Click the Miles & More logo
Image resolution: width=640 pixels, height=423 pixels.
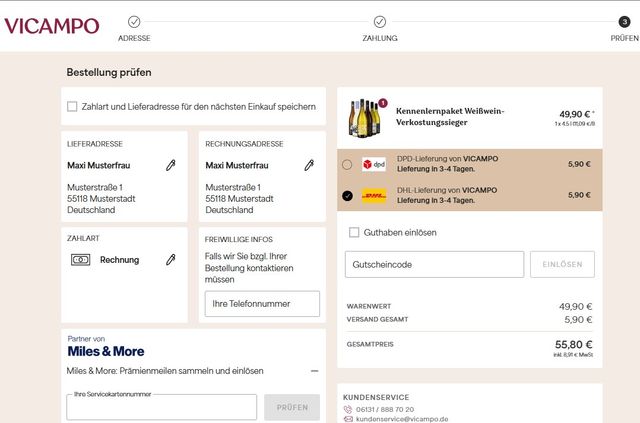point(106,351)
